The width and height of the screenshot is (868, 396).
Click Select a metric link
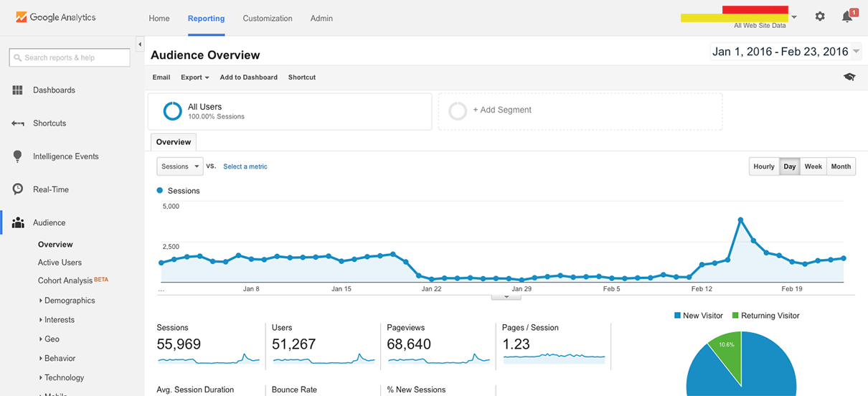point(245,166)
